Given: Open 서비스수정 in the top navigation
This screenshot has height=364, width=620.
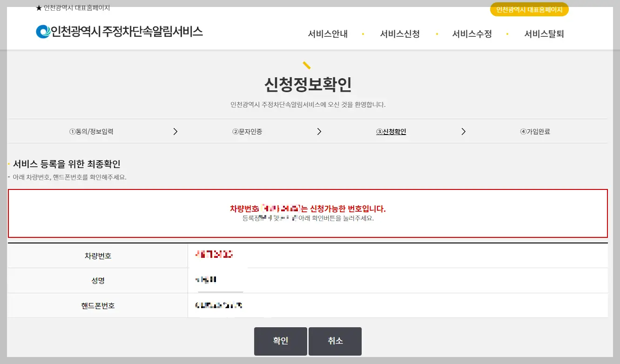Looking at the screenshot, I should click(x=472, y=34).
